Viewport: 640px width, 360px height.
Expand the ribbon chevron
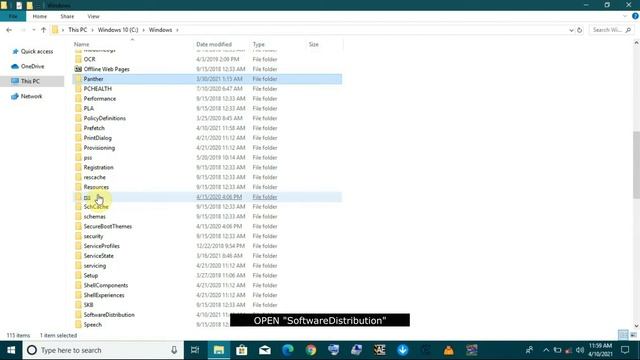625,16
